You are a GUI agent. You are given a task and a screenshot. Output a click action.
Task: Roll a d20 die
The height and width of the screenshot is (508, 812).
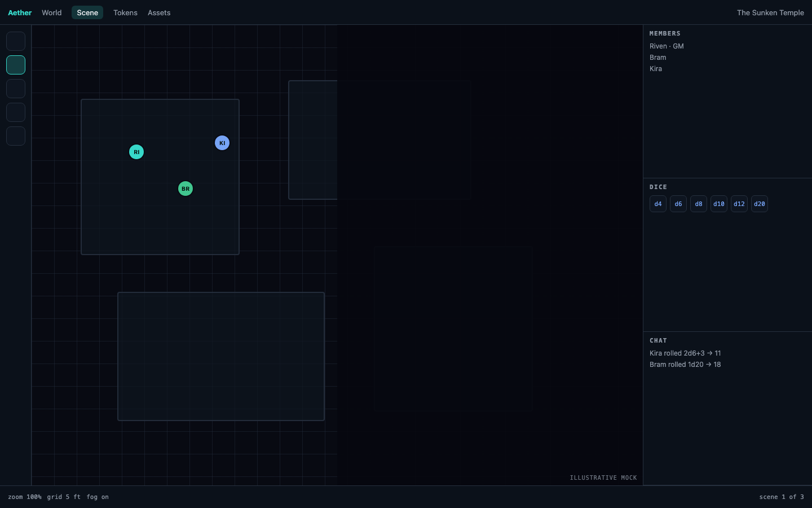pos(760,204)
